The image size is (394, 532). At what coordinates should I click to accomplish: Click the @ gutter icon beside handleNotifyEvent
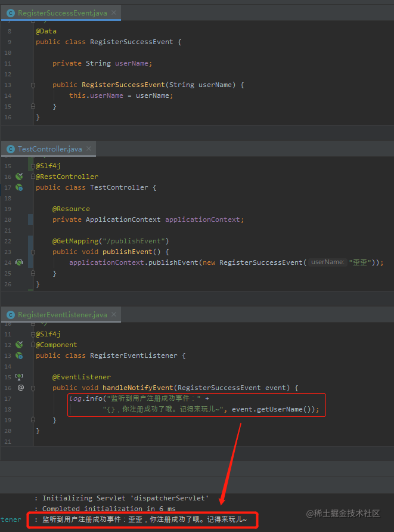click(21, 388)
